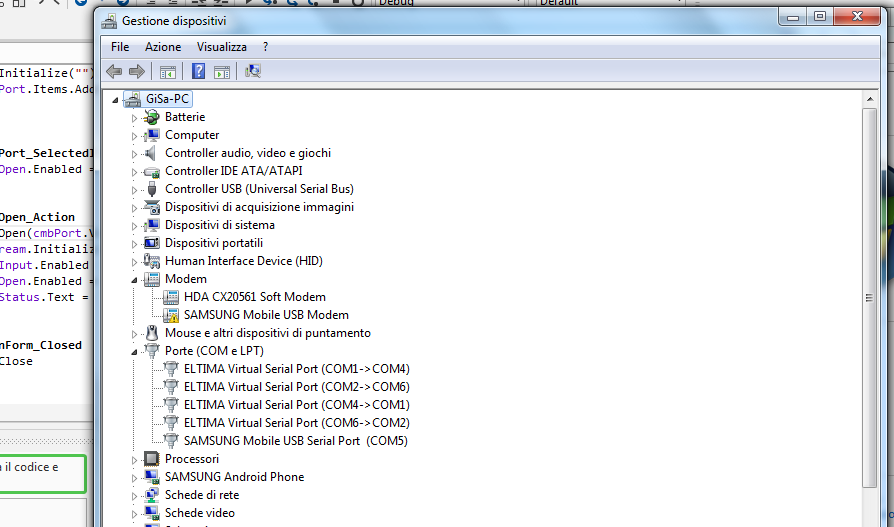Click the Porte (COM e LPT) icon
The image size is (894, 527).
[152, 351]
